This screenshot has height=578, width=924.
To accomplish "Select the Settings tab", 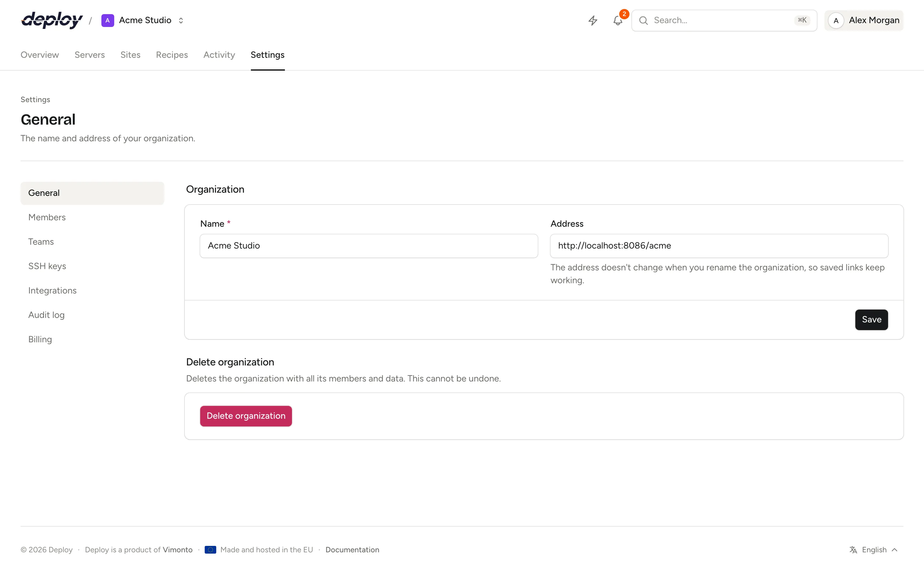I will tap(268, 55).
